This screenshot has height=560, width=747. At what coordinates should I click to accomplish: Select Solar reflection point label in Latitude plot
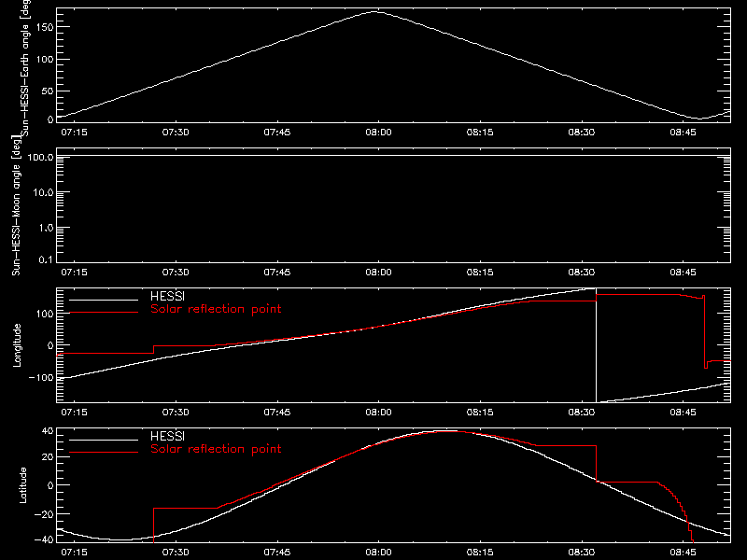pyautogui.click(x=216, y=449)
